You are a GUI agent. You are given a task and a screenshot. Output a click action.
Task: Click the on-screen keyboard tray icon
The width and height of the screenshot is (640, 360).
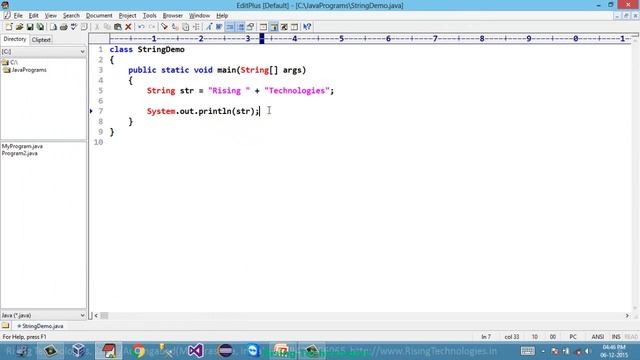[527, 351]
